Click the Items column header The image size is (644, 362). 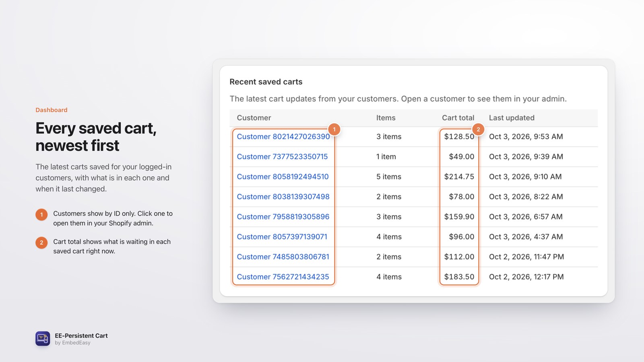386,118
